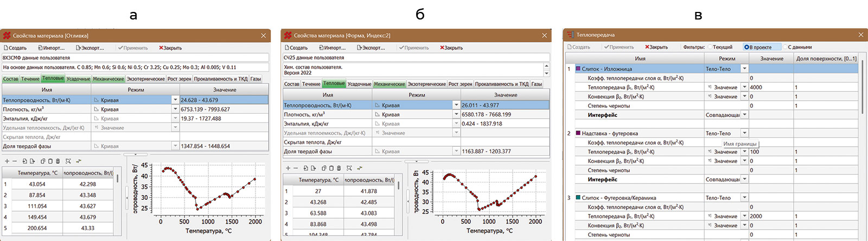Viewport: 868px width, 241px height.
Task: Click the СЧ25 material name field
Action: [x=416, y=58]
